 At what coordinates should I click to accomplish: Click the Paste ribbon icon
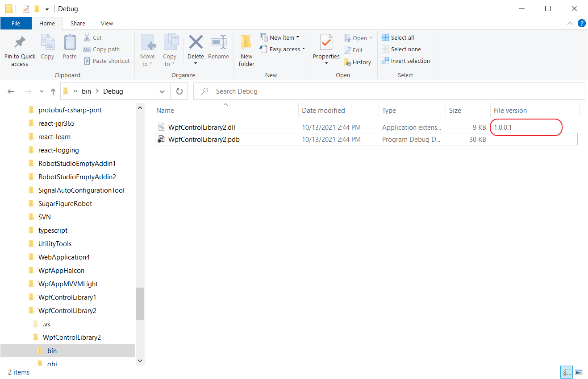click(x=70, y=43)
